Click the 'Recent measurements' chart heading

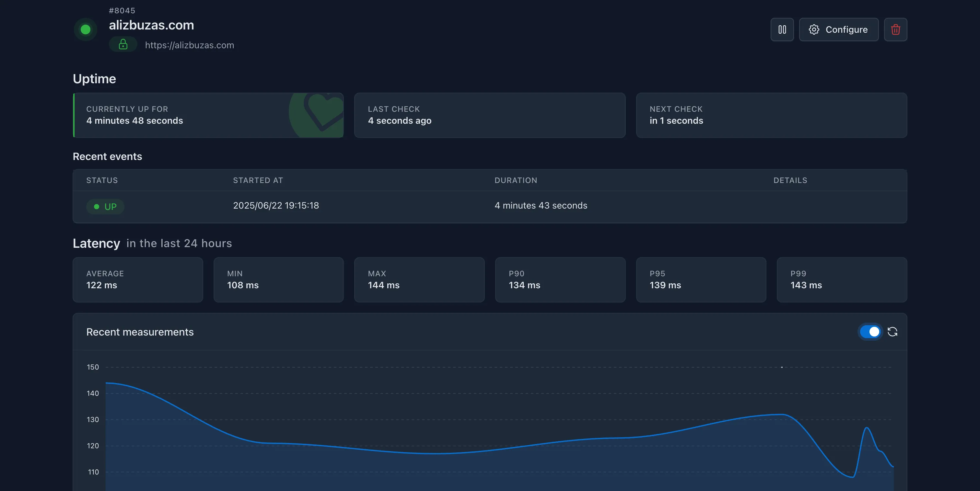140,332
